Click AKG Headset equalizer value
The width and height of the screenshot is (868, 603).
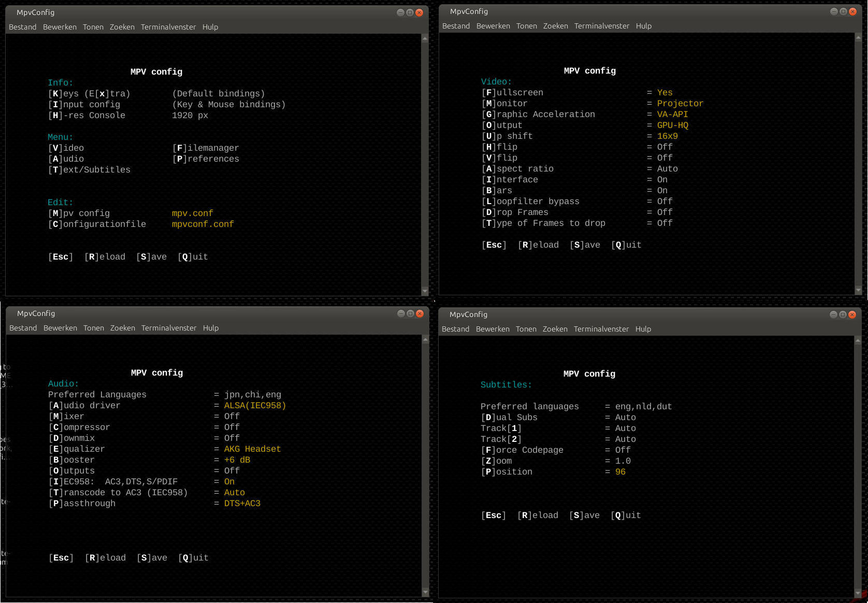pyautogui.click(x=252, y=449)
